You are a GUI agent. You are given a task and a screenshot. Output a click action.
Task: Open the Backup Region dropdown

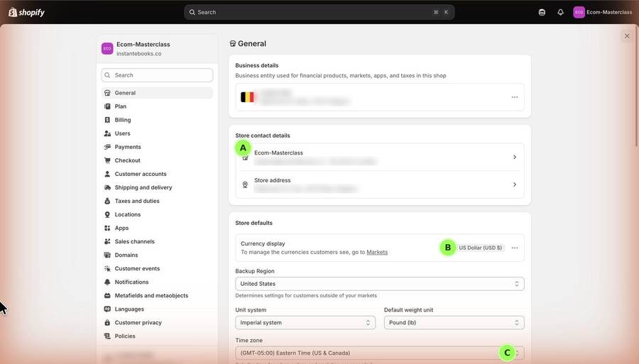tap(379, 284)
